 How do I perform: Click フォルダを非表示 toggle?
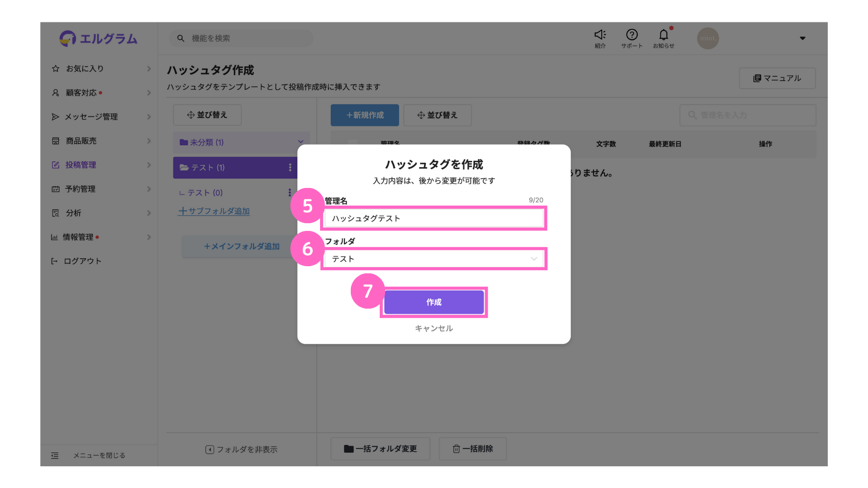tap(241, 450)
